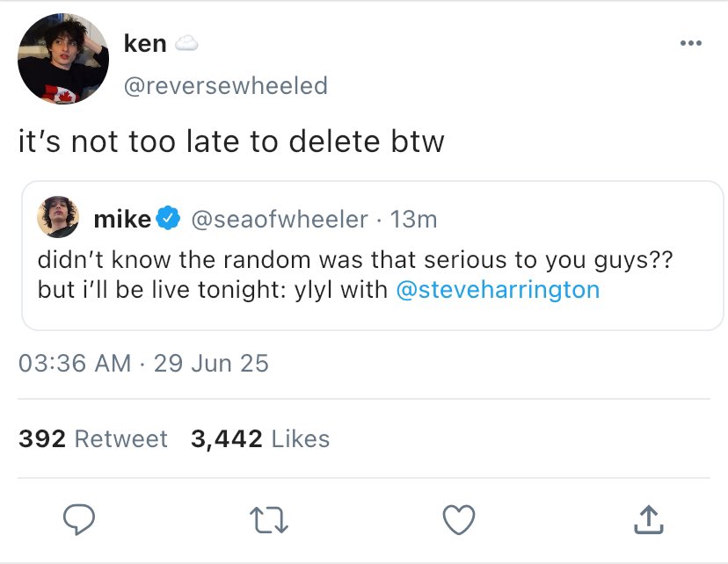Viewport: 728px width, 564px height.
Task: View the 3,442 Likes list
Action: pyautogui.click(x=260, y=438)
